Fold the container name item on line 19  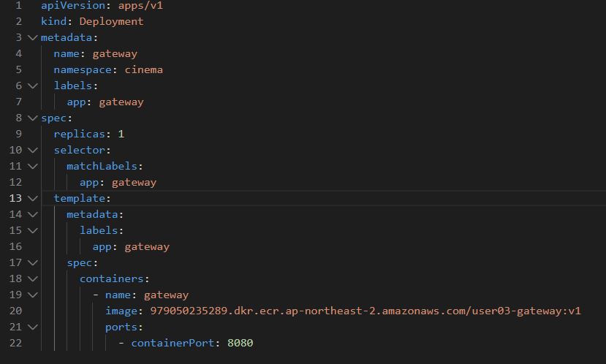point(33,295)
